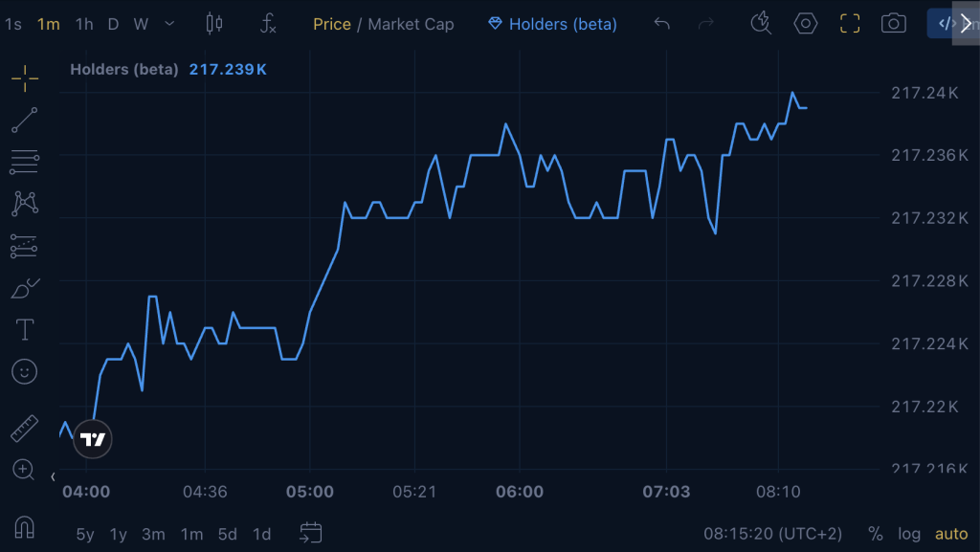Click the 05:00 time axis label

310,492
